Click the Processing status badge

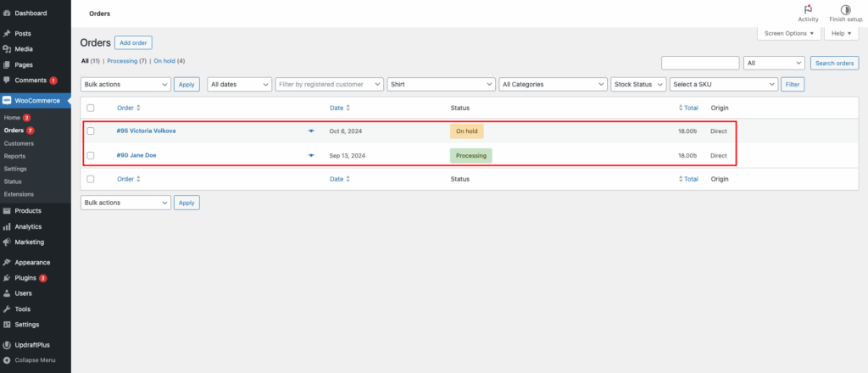tap(471, 155)
